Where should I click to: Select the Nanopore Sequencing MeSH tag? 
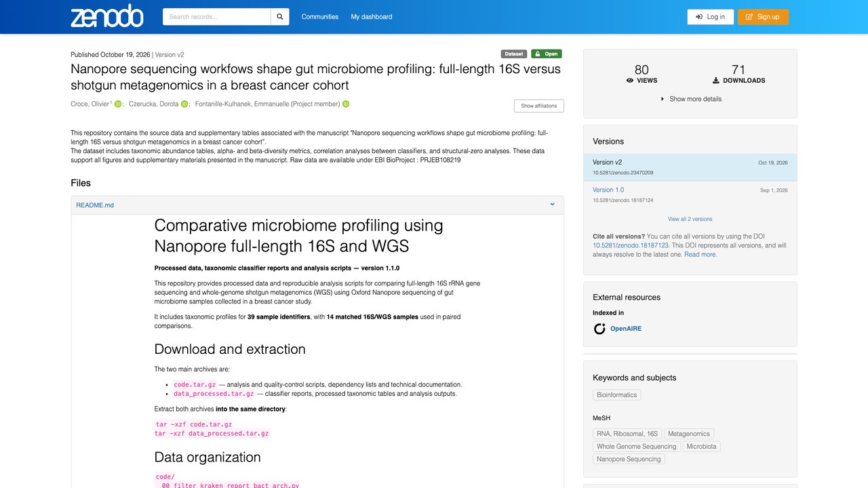coord(629,459)
